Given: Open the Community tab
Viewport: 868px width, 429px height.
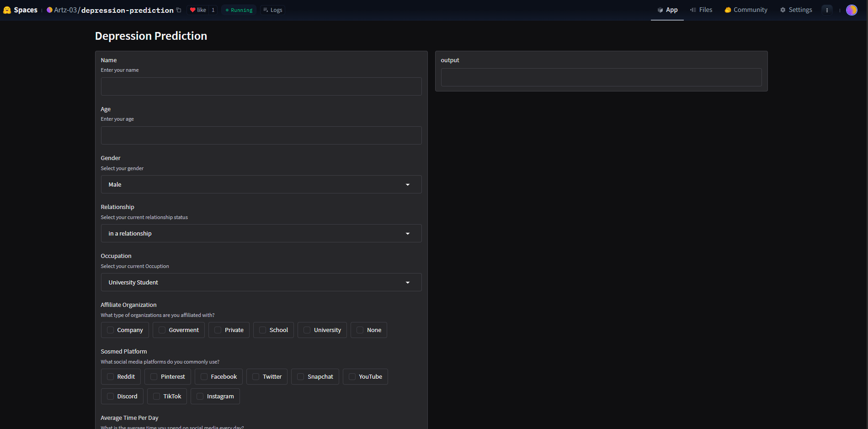Looking at the screenshot, I should tap(746, 10).
